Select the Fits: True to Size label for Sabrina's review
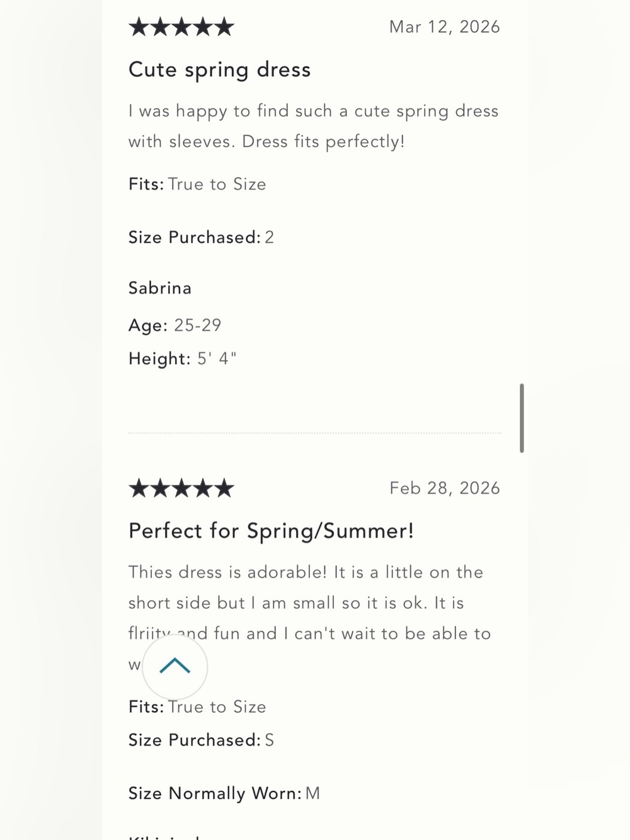Viewport: 630px width, 840px height. [197, 184]
